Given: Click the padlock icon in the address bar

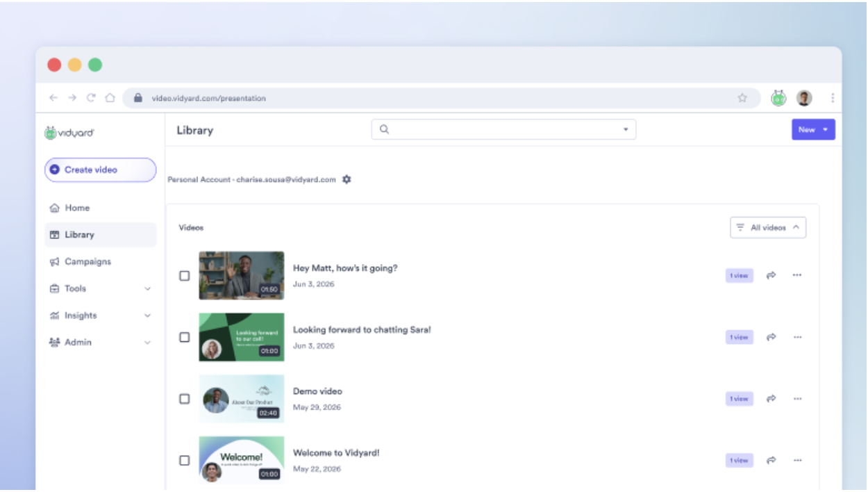Looking at the screenshot, I should tap(137, 98).
